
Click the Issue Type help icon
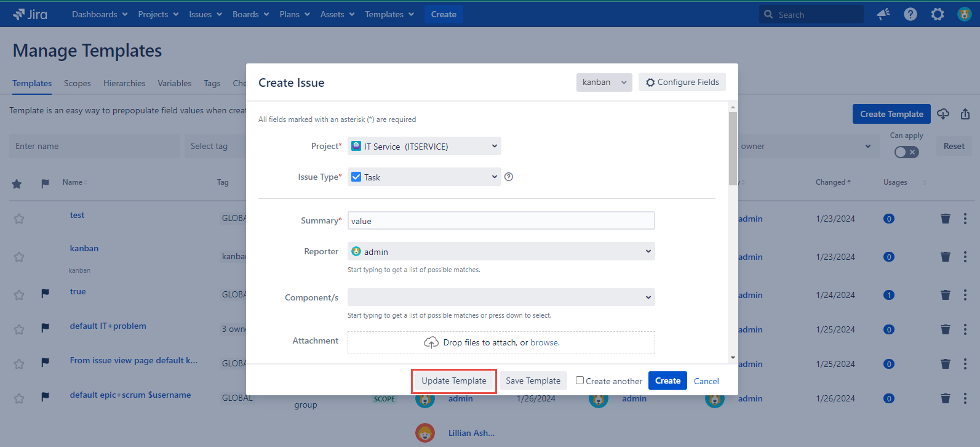[509, 177]
